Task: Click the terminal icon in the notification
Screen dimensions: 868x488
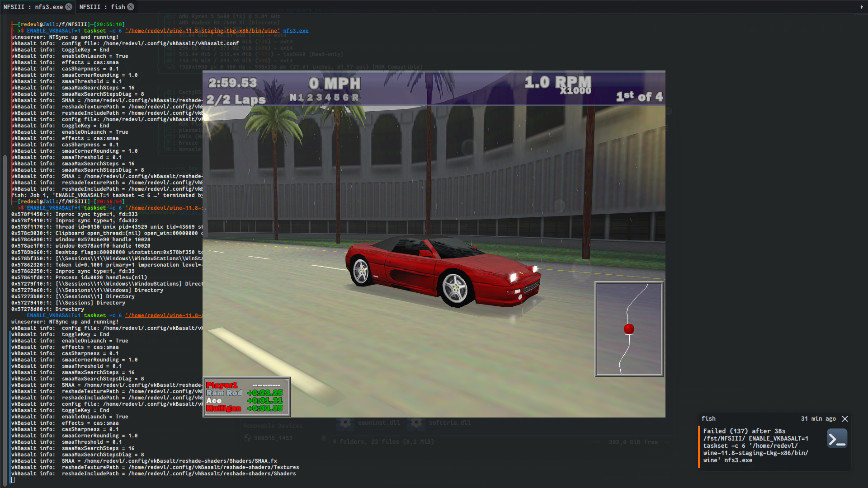Action: tap(837, 438)
